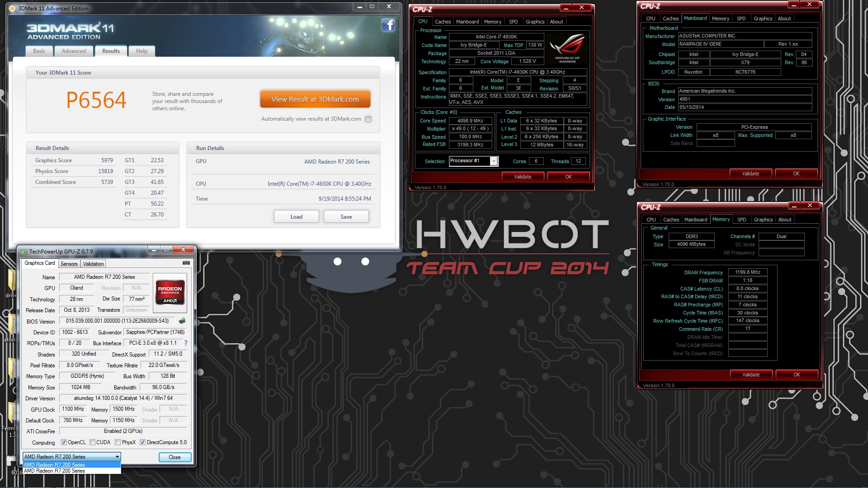Click the GPU-Z camera screenshot icon
This screenshot has height=488, width=868.
(x=186, y=263)
